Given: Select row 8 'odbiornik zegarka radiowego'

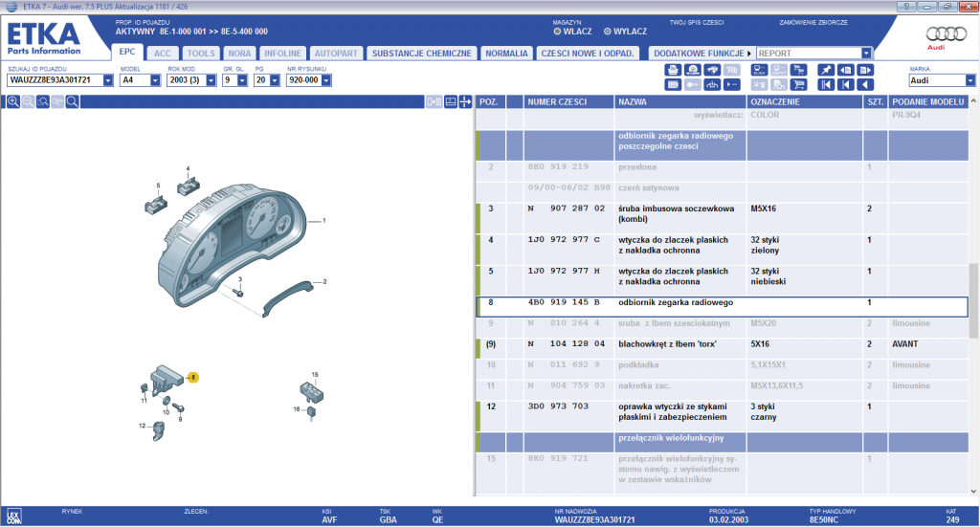Looking at the screenshot, I should coord(722,307).
